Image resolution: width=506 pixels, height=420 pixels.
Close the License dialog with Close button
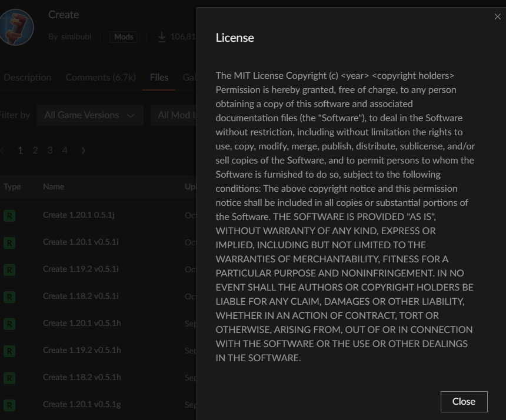(x=464, y=401)
